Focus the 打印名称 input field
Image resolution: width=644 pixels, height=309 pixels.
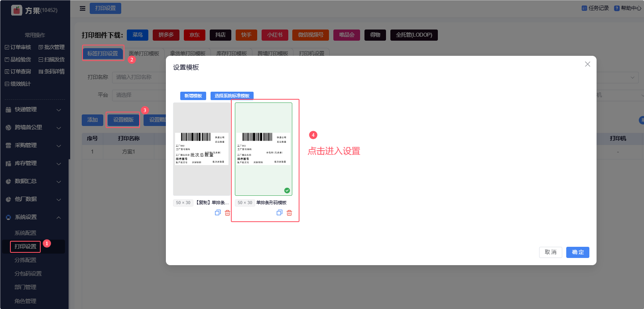(x=139, y=77)
